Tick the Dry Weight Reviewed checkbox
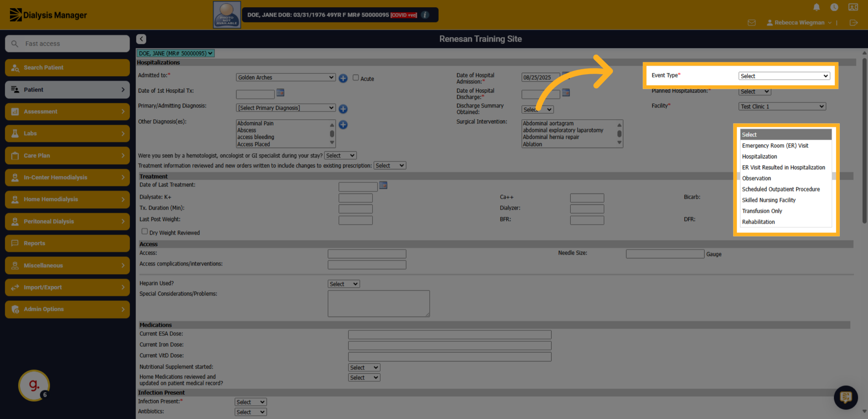This screenshot has height=419, width=868. 145,231
